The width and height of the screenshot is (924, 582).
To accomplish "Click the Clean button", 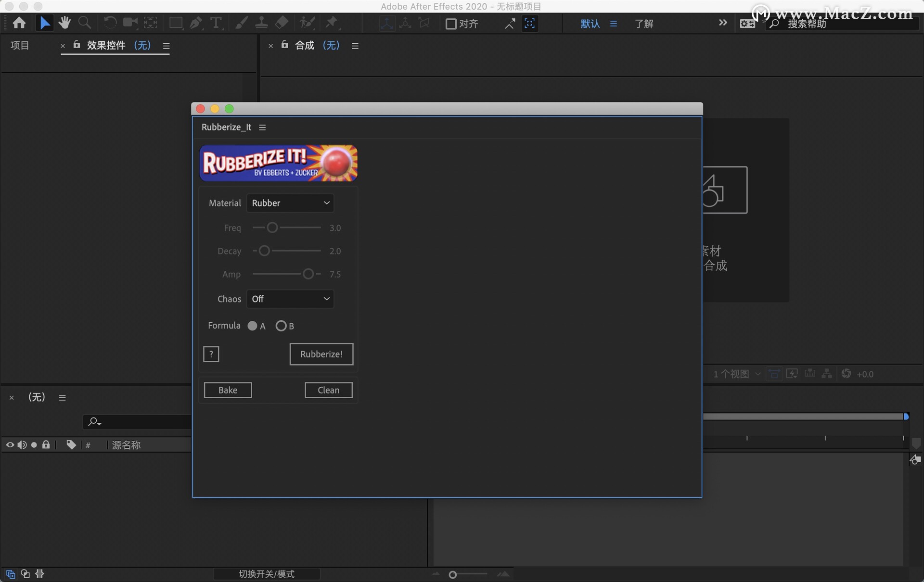I will click(329, 390).
